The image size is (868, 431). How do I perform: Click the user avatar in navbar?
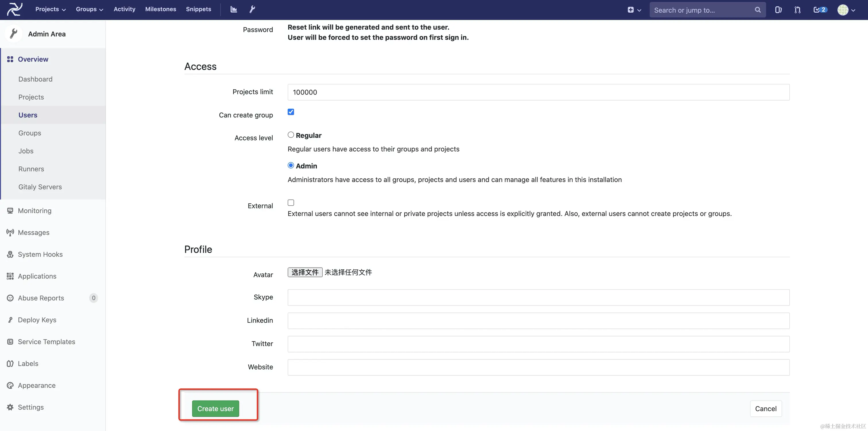843,10
